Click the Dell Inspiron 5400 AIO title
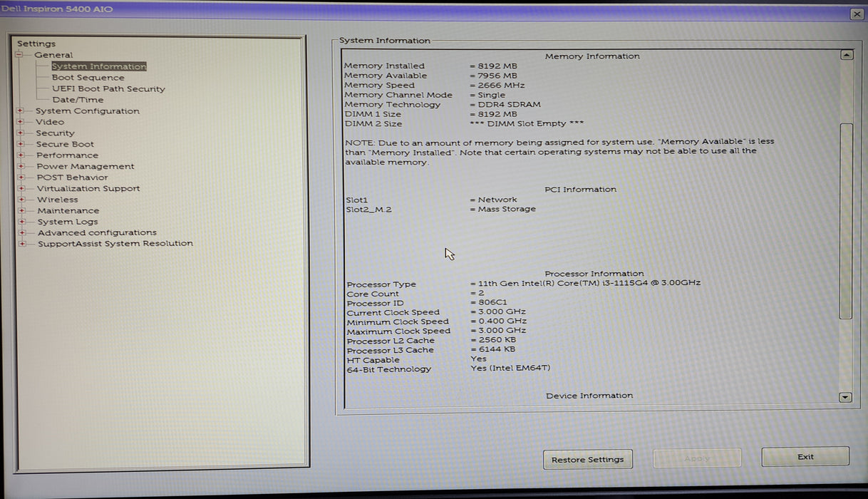Viewport: 868px width, 499px height. click(x=57, y=9)
